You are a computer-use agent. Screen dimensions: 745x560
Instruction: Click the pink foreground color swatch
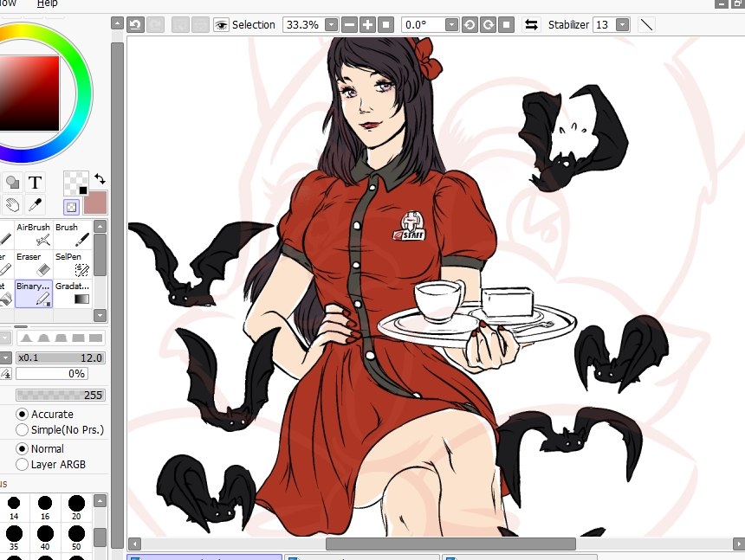point(95,203)
